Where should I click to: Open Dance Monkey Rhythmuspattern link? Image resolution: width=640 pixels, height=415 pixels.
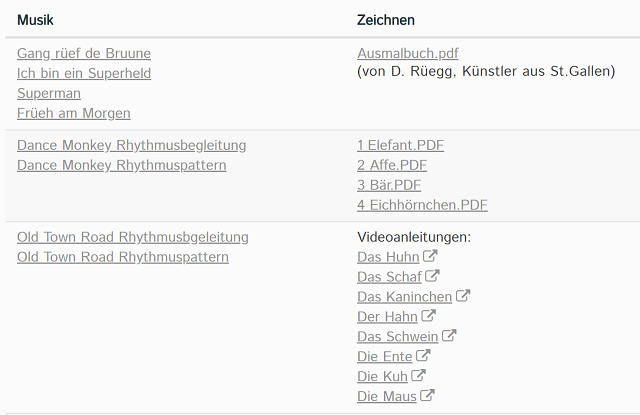pyautogui.click(x=122, y=165)
